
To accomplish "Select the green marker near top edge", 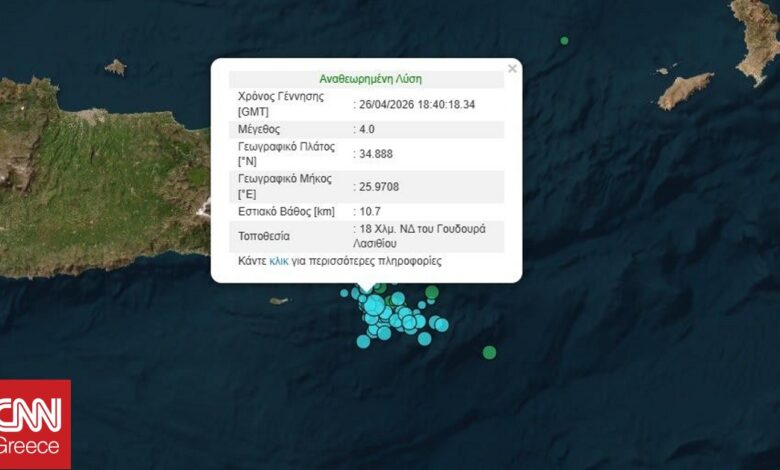I will tap(564, 41).
